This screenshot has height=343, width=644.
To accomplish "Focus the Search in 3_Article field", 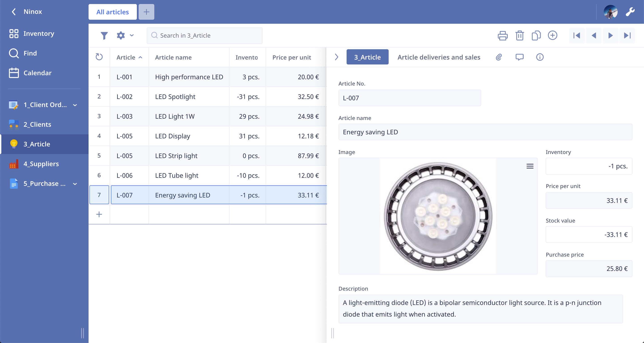I will 205,36.
